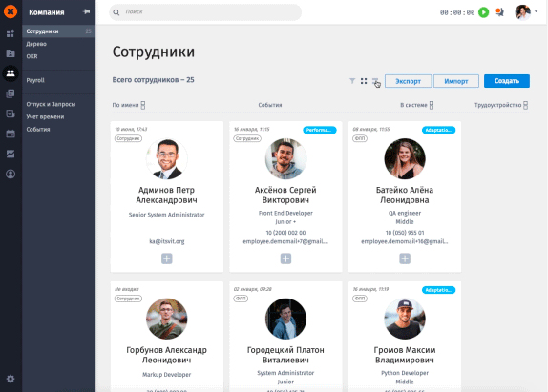Open settings gear at sidebar bottom
Screen dimensions: 548x392
[x=11, y=379]
